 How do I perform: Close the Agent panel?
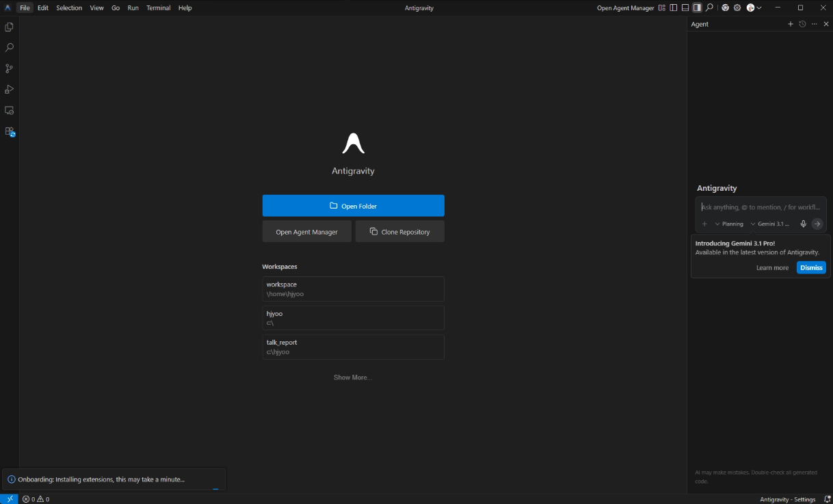click(826, 24)
